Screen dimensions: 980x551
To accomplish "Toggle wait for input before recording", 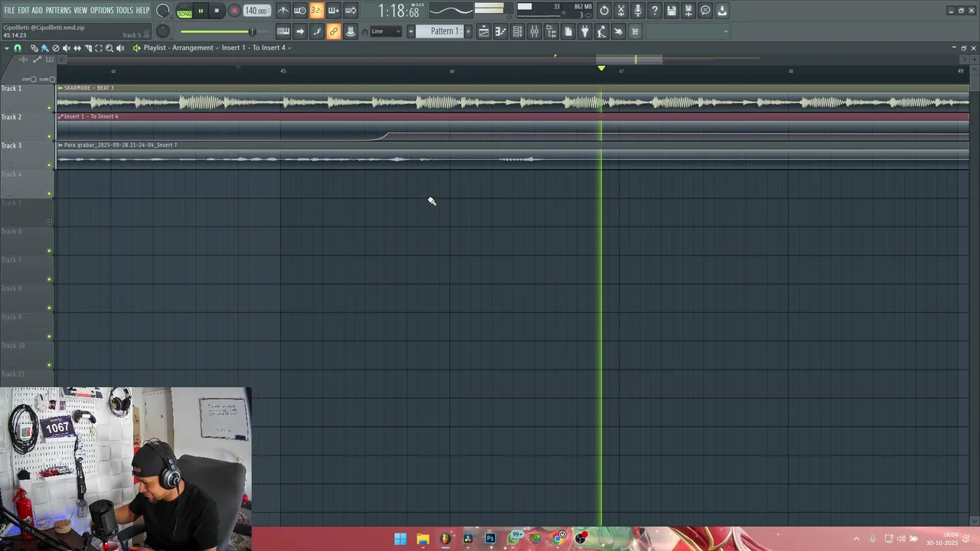I will 300,11.
